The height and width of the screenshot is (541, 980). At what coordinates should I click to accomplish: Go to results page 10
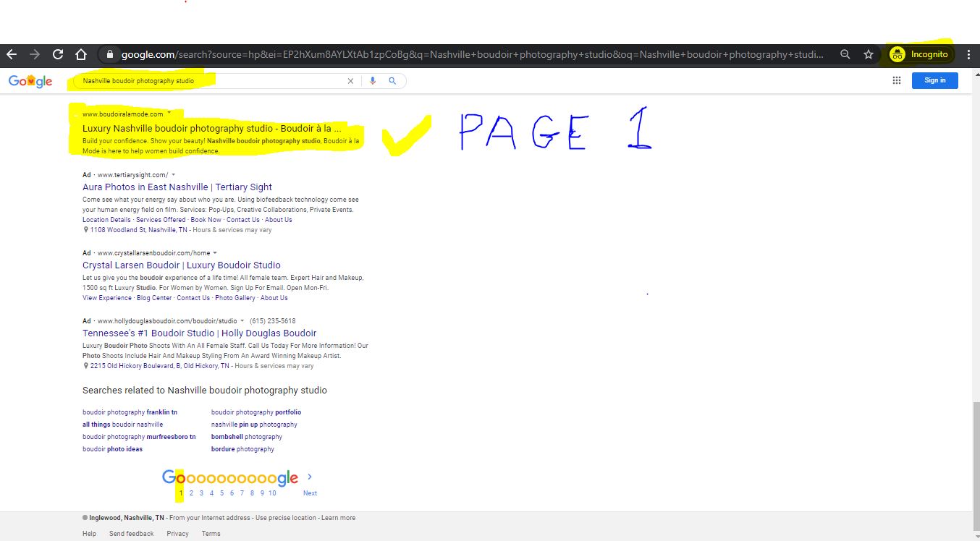tap(272, 493)
